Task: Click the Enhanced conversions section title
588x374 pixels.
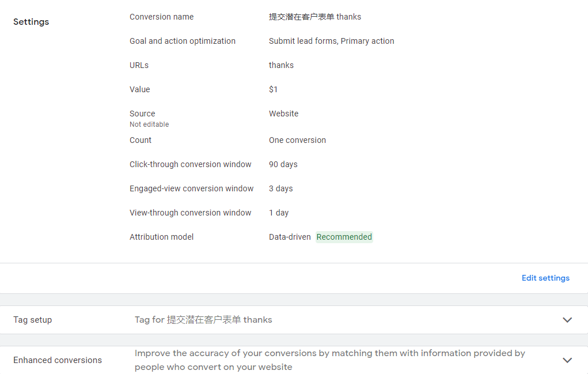Action: tap(58, 360)
